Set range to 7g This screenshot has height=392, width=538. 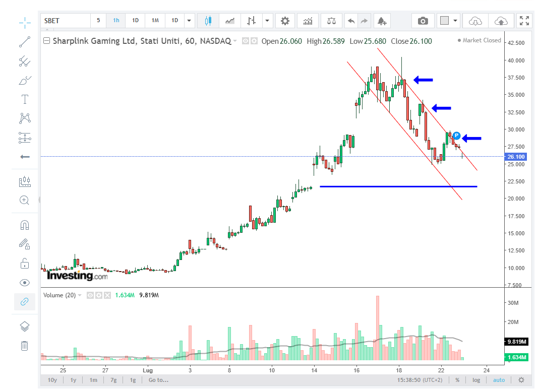pyautogui.click(x=113, y=380)
